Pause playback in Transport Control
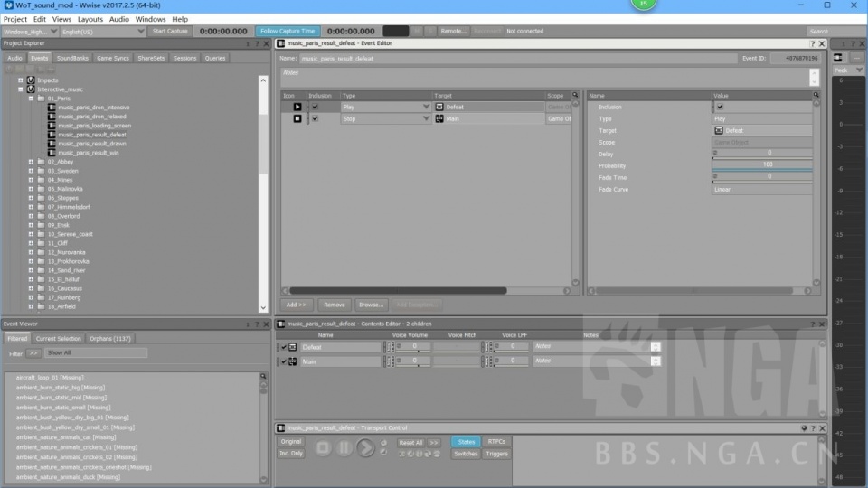868x488 pixels. coord(344,447)
